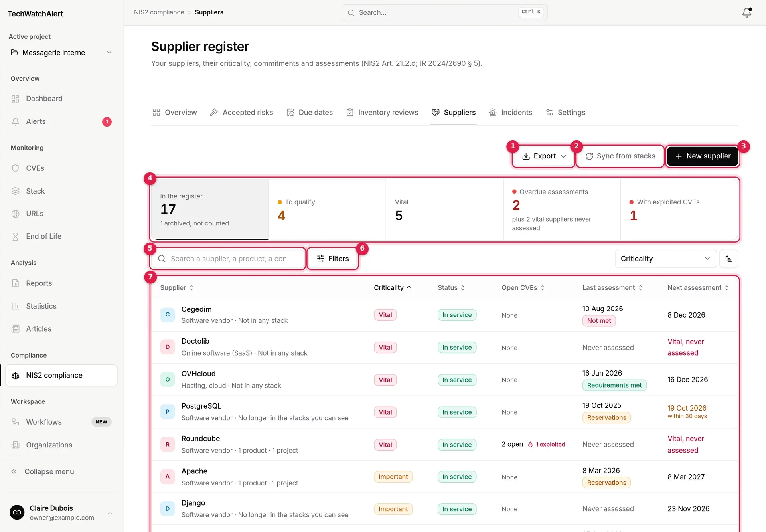The width and height of the screenshot is (766, 532).
Task: Select the To qualify stat card
Action: (x=327, y=209)
